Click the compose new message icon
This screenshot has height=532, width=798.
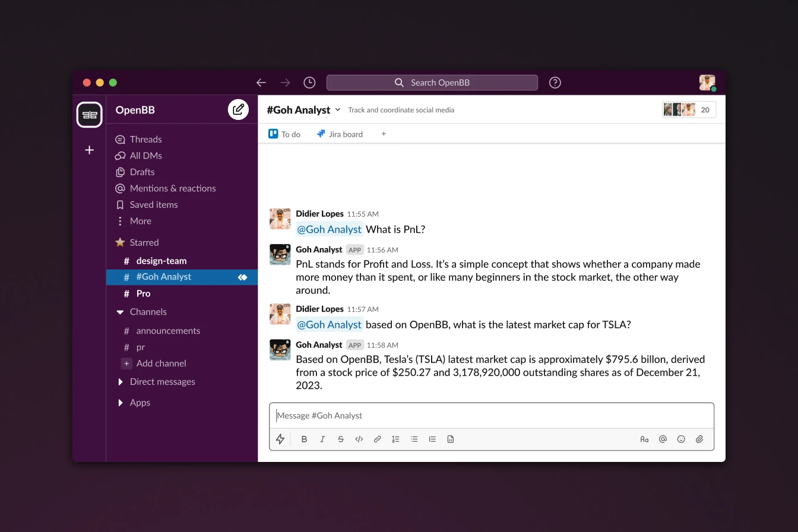238,109
